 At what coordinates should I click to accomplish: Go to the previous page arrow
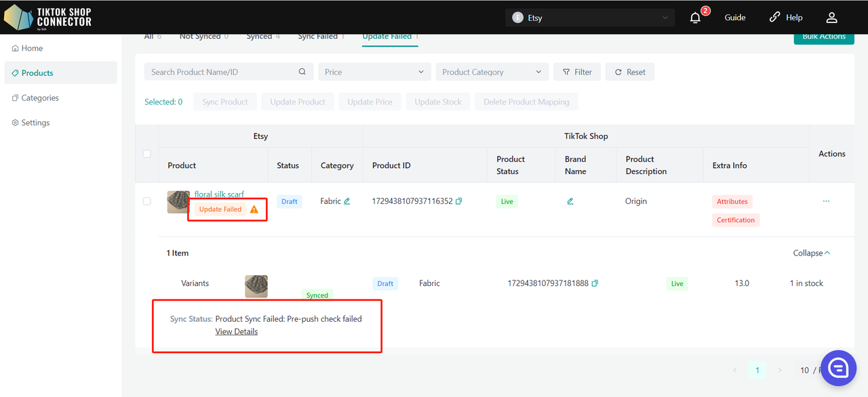pos(735,370)
